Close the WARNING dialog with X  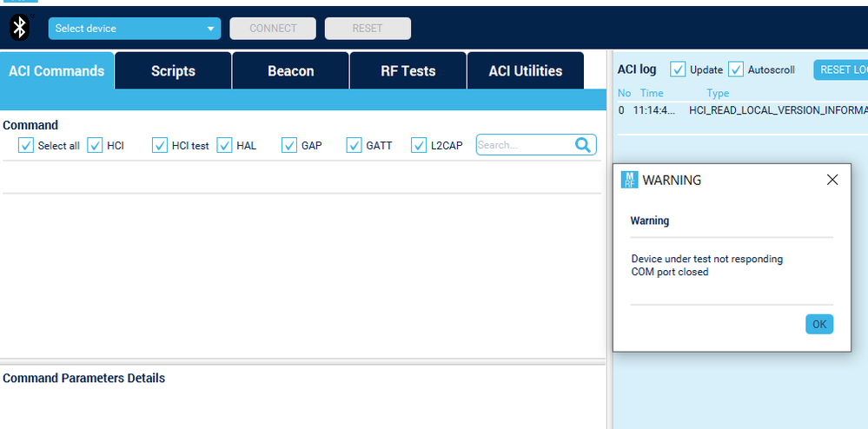(832, 180)
